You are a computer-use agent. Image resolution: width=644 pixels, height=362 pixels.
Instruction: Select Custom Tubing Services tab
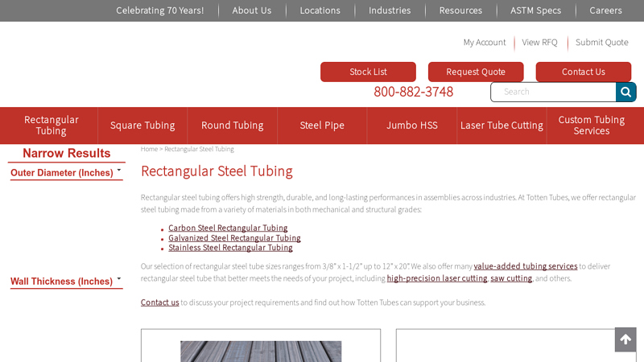[592, 125]
